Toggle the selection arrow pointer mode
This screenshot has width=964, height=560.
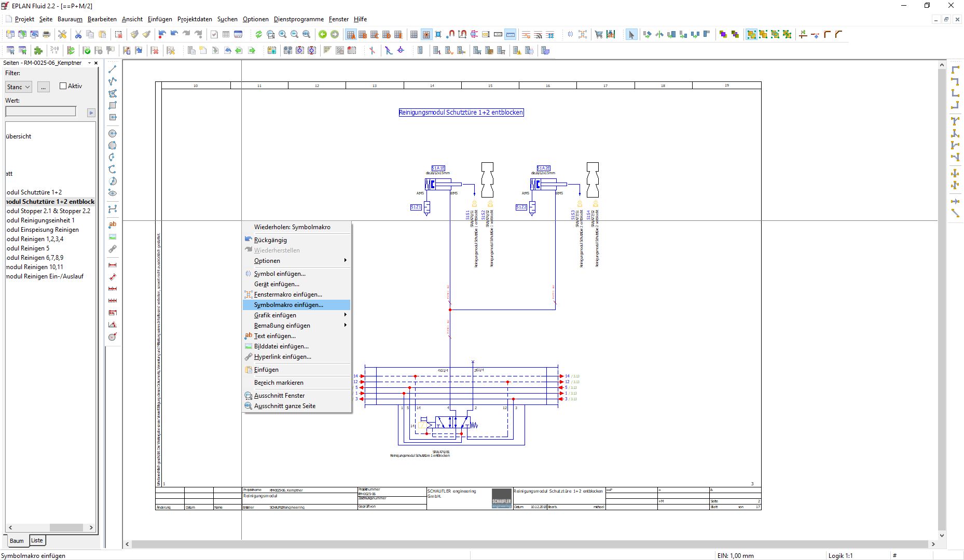pos(631,34)
